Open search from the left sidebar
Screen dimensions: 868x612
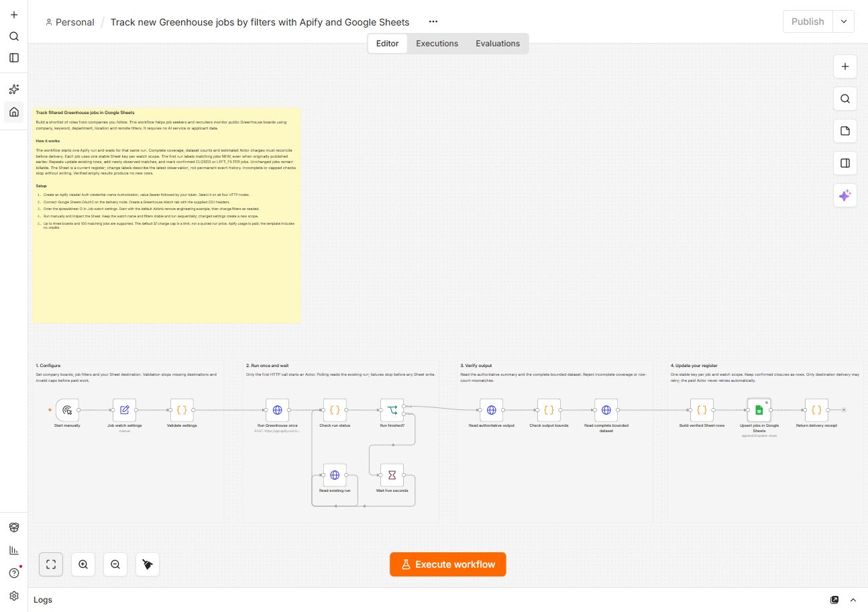tap(14, 36)
